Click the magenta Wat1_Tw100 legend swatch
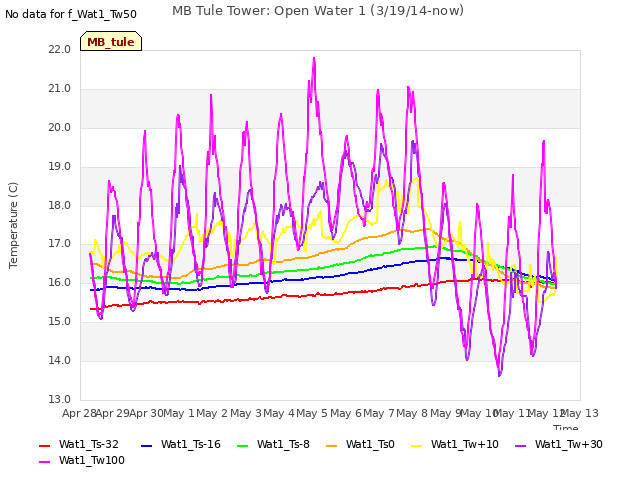This screenshot has height=480, width=640. (x=44, y=462)
